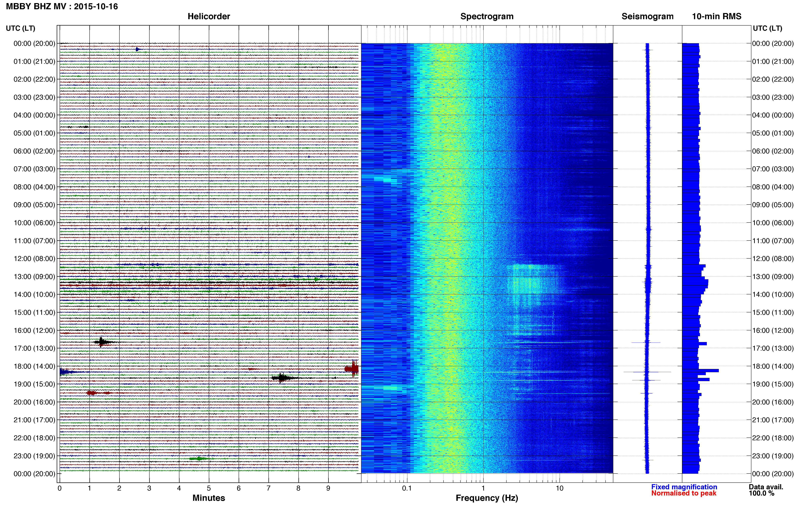Click the 'Data avail.' label

pyautogui.click(x=766, y=487)
